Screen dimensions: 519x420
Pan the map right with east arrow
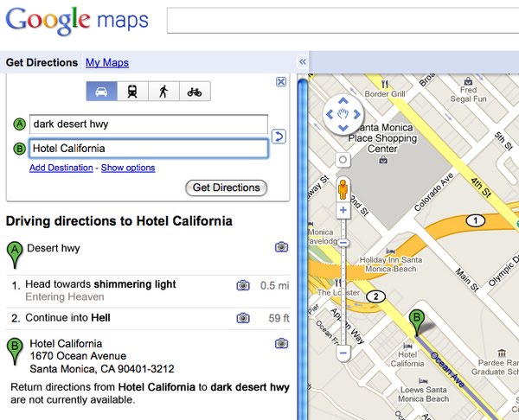(356, 114)
